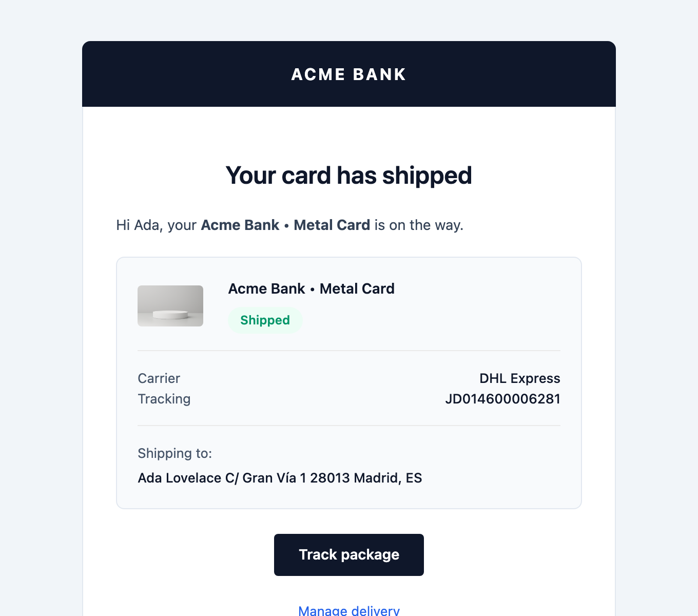This screenshot has width=698, height=616.
Task: Click the Shipping to heading
Action: (x=174, y=453)
